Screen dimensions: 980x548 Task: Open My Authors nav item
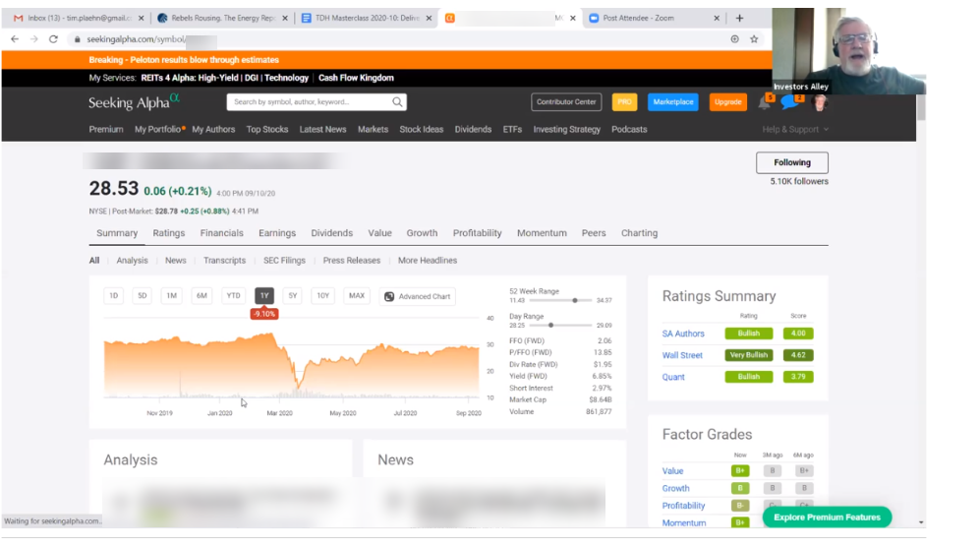point(213,130)
